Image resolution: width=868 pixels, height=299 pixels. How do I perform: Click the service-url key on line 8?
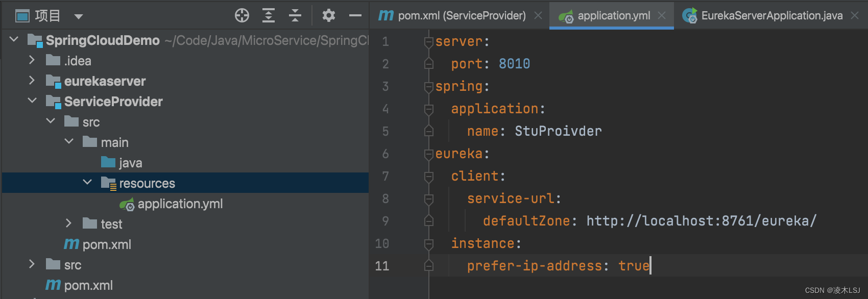(511, 198)
